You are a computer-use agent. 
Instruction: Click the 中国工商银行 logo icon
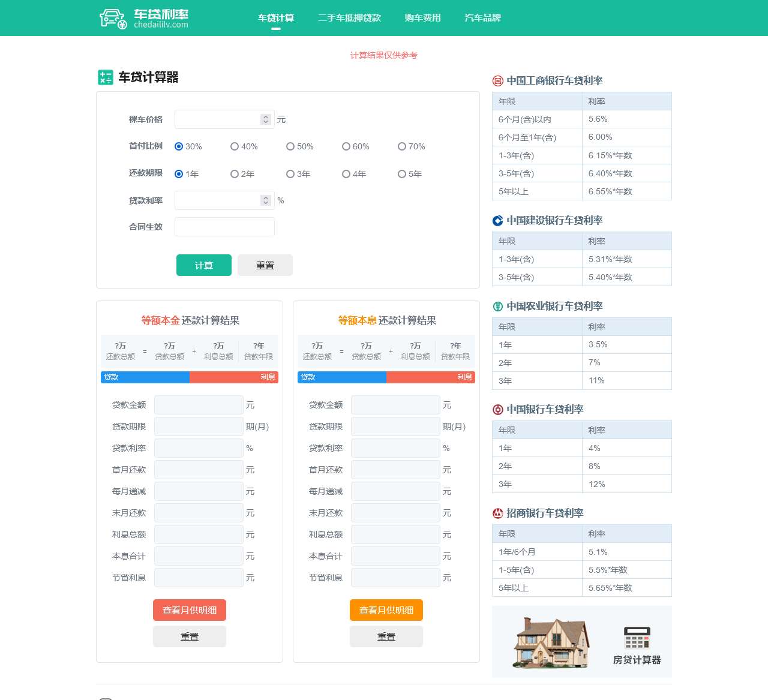point(497,81)
